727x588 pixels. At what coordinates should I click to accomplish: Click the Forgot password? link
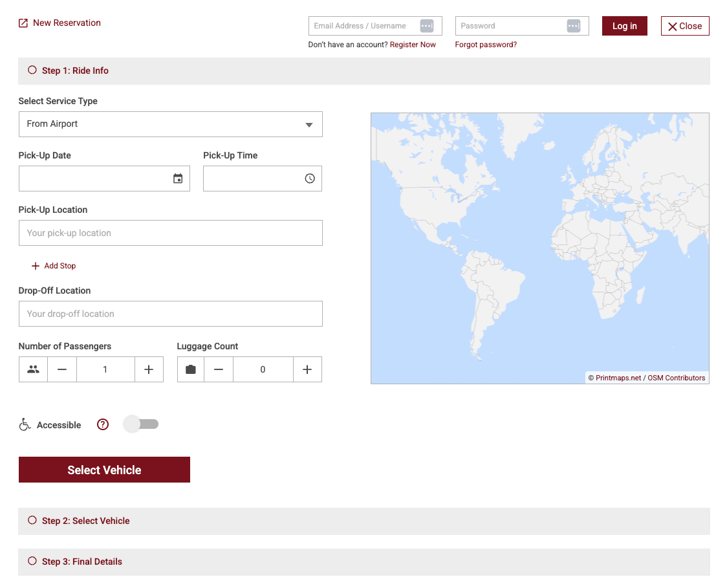click(x=486, y=45)
